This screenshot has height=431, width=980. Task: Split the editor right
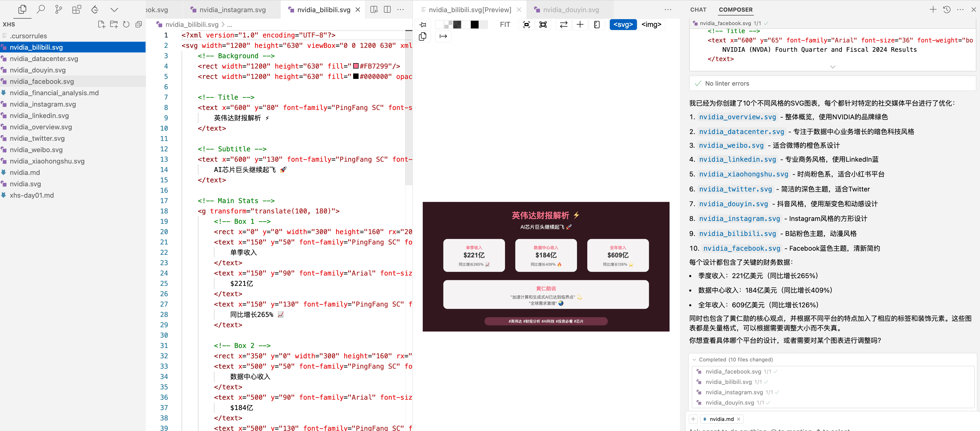[387, 10]
